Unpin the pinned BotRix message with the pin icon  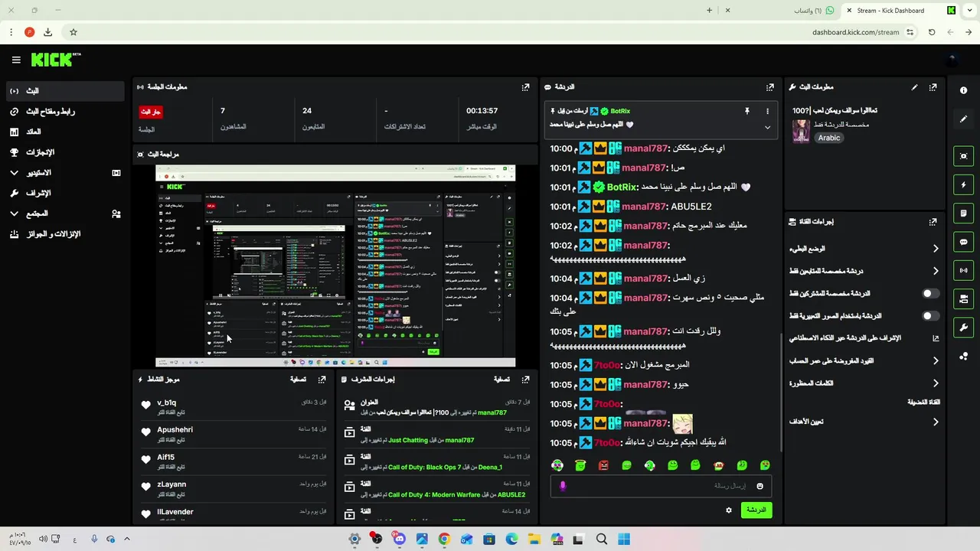coord(747,111)
